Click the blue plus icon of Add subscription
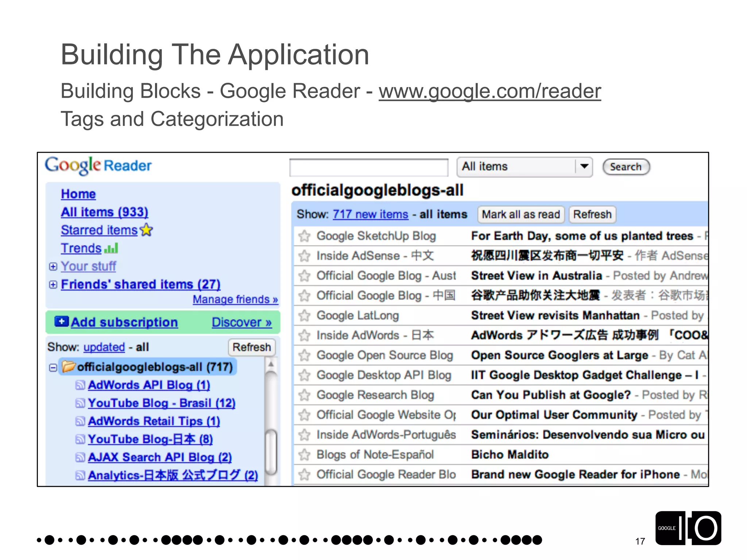Screen dimensions: 747x560 tap(62, 322)
